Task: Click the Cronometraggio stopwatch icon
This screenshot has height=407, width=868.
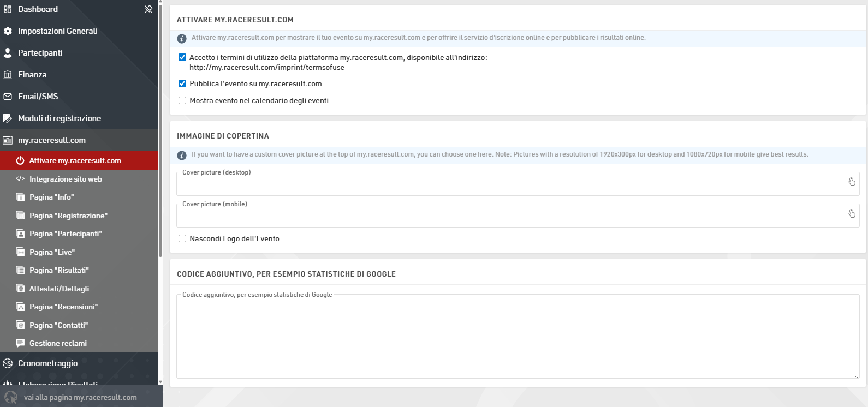Action: (8, 363)
